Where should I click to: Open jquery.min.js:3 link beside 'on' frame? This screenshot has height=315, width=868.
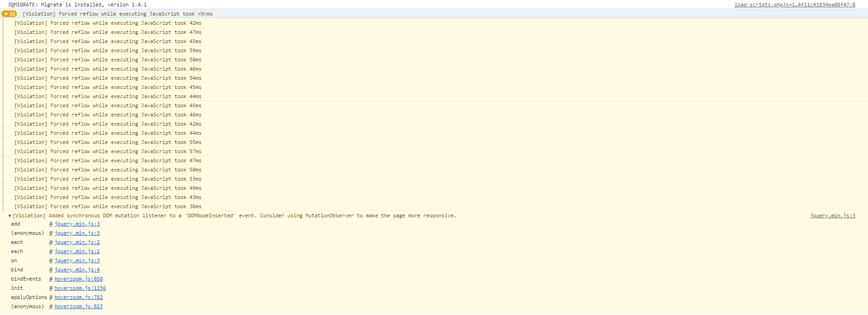[x=77, y=260]
